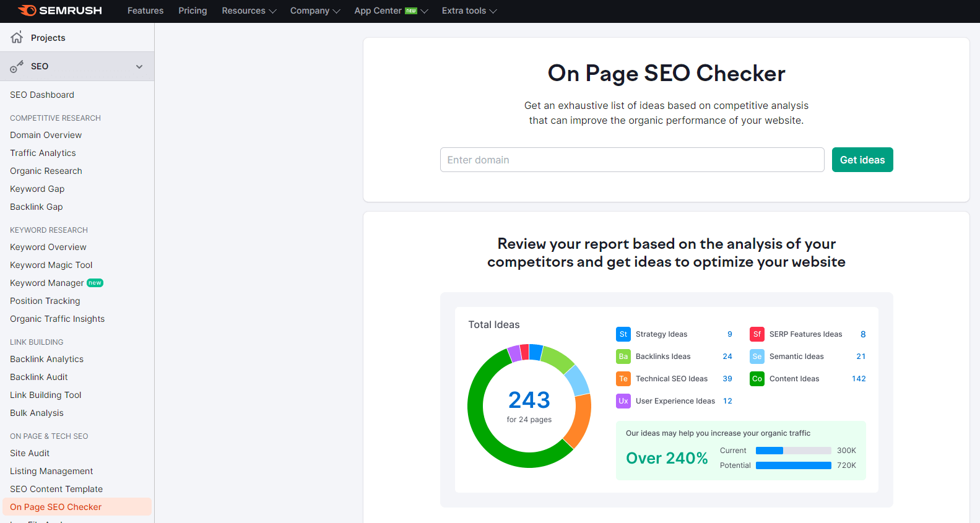Collapse the SEO sidebar section
980x523 pixels.
pos(139,66)
